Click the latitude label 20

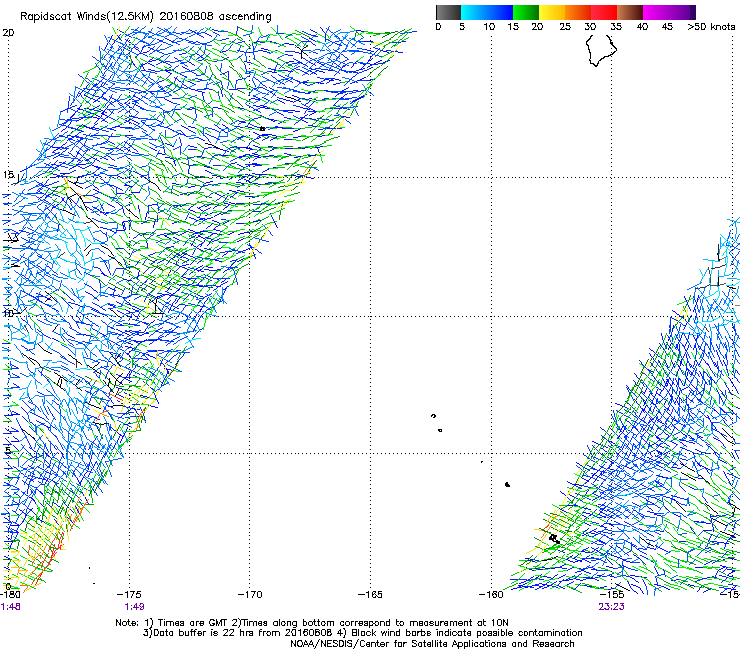[x=8, y=33]
